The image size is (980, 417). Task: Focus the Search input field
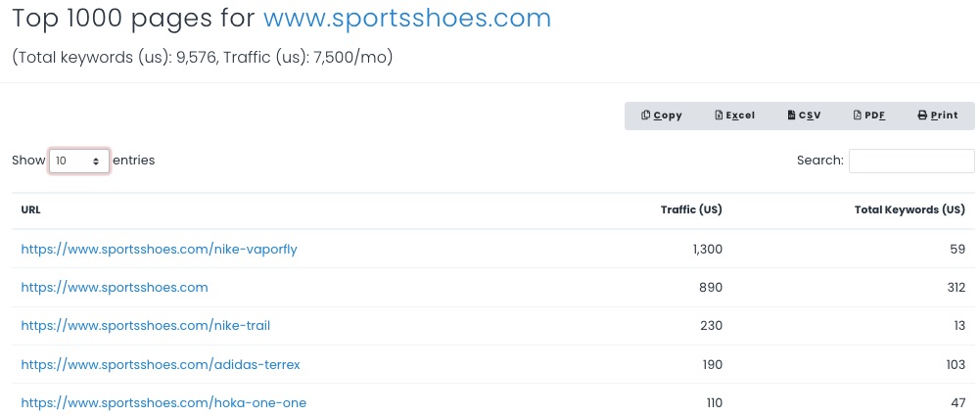(x=911, y=161)
